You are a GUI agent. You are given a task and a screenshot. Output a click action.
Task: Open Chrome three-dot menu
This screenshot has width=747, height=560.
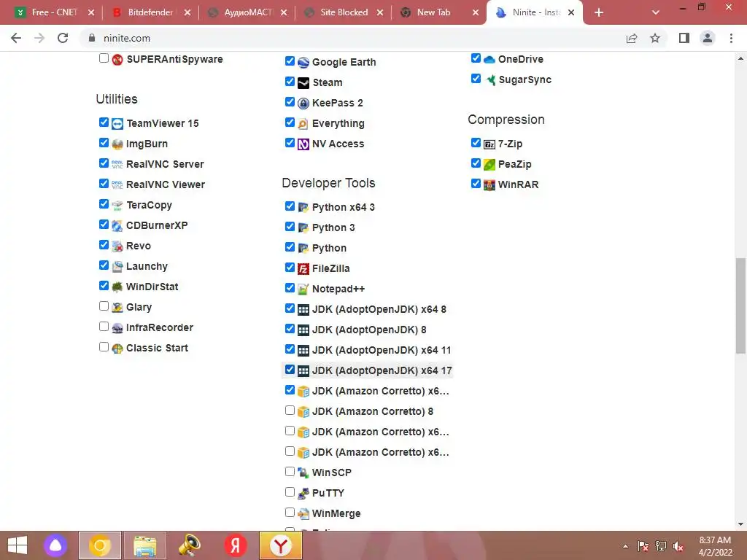pyautogui.click(x=731, y=38)
